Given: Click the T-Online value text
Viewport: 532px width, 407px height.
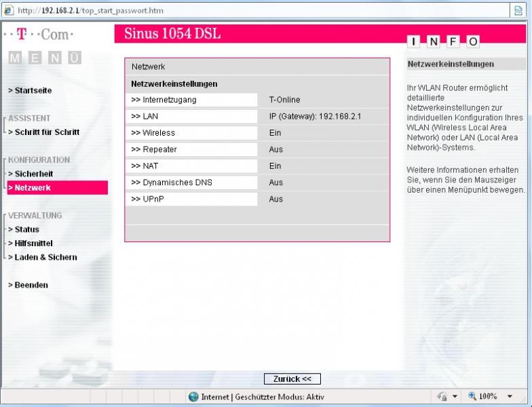Looking at the screenshot, I should [285, 100].
